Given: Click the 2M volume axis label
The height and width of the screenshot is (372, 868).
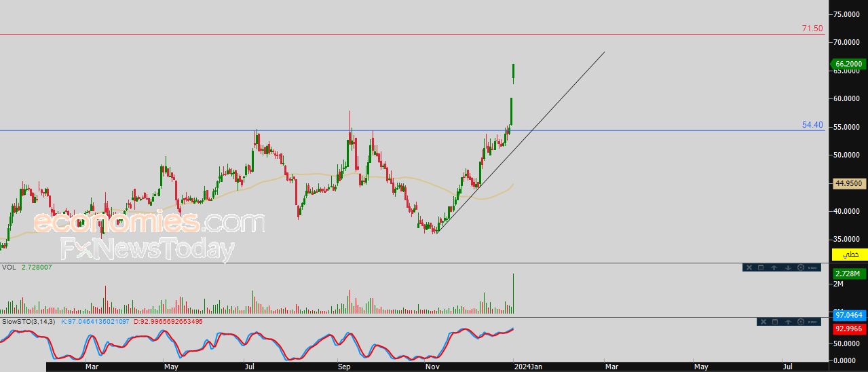Looking at the screenshot, I should tap(839, 284).
